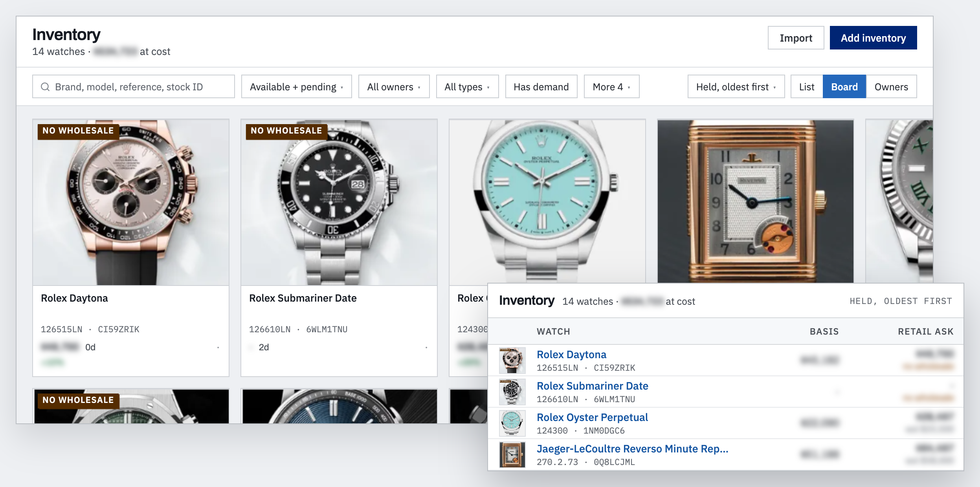The image size is (980, 487).
Task: Click the WATCH column header
Action: (x=553, y=331)
